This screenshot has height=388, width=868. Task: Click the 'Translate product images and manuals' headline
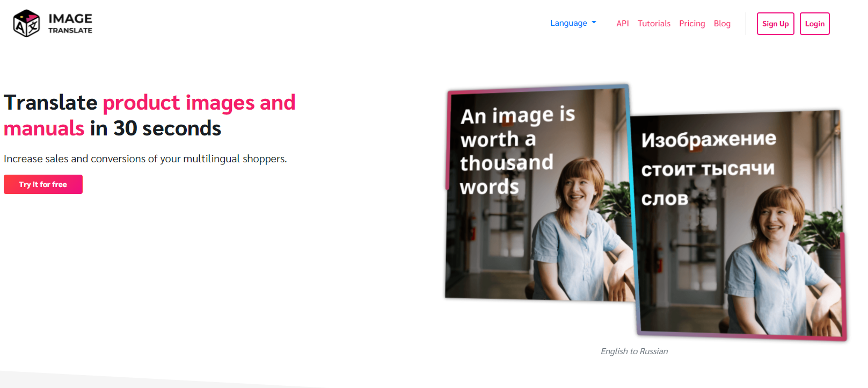pos(150,115)
